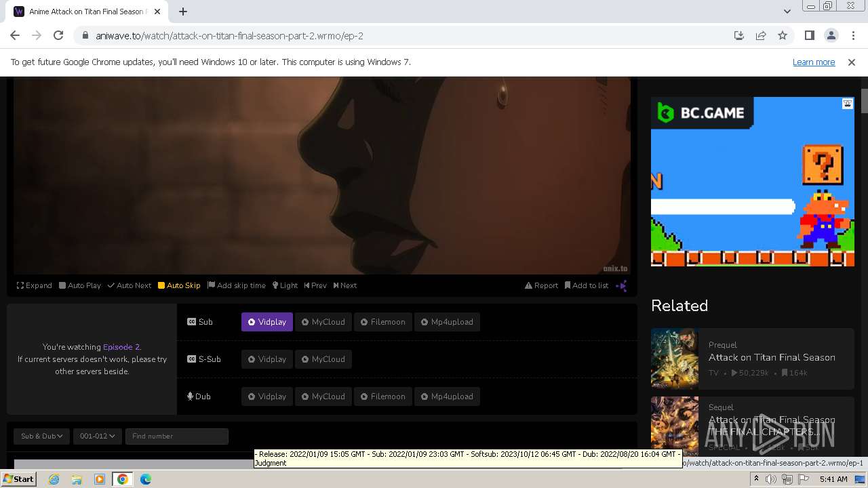Click the volume tray icon
The width and height of the screenshot is (868, 488).
pyautogui.click(x=771, y=479)
